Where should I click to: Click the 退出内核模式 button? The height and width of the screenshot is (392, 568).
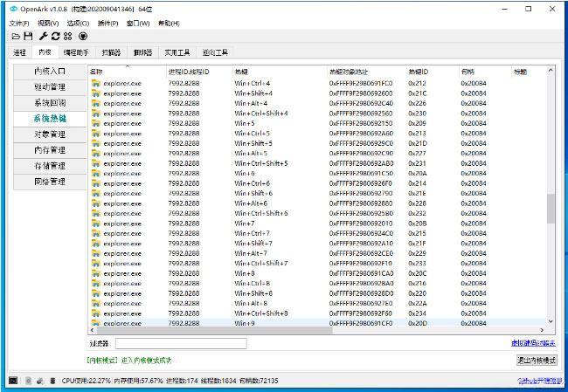pyautogui.click(x=537, y=361)
